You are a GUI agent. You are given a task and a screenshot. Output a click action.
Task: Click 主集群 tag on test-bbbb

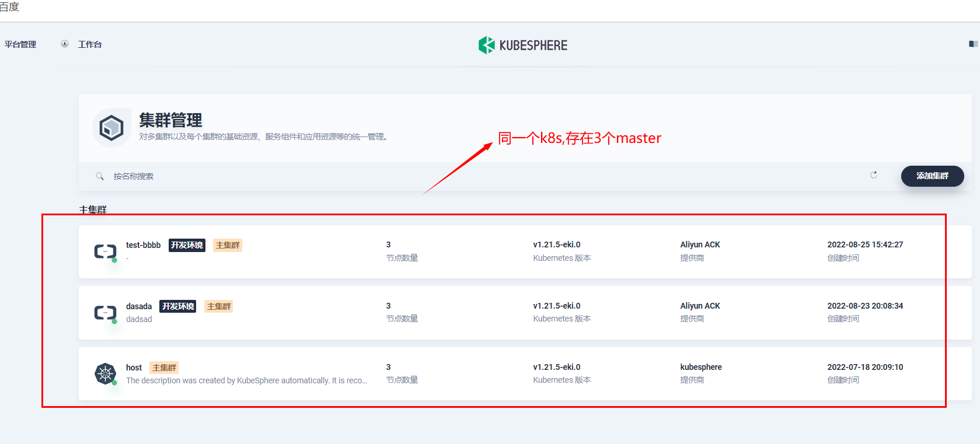pyautogui.click(x=228, y=245)
